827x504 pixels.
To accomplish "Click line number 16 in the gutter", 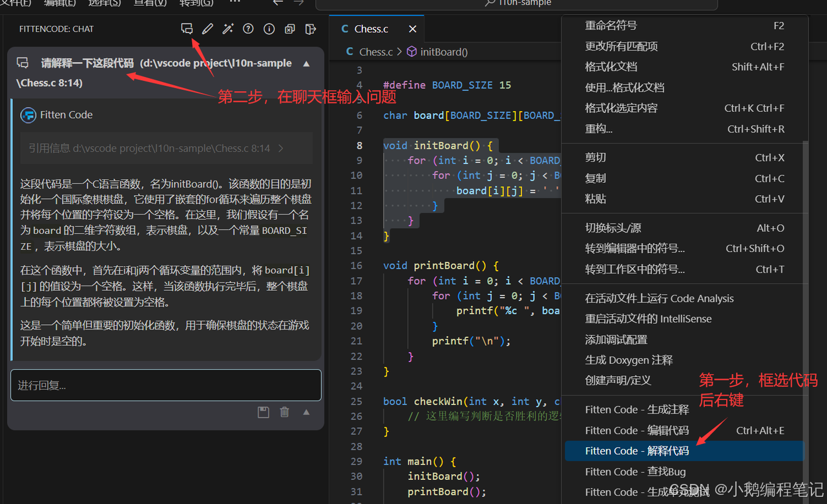I will (356, 266).
